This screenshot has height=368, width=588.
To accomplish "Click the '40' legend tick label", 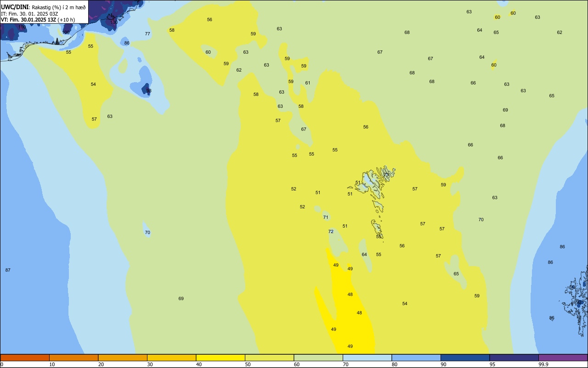I will (x=199, y=364).
